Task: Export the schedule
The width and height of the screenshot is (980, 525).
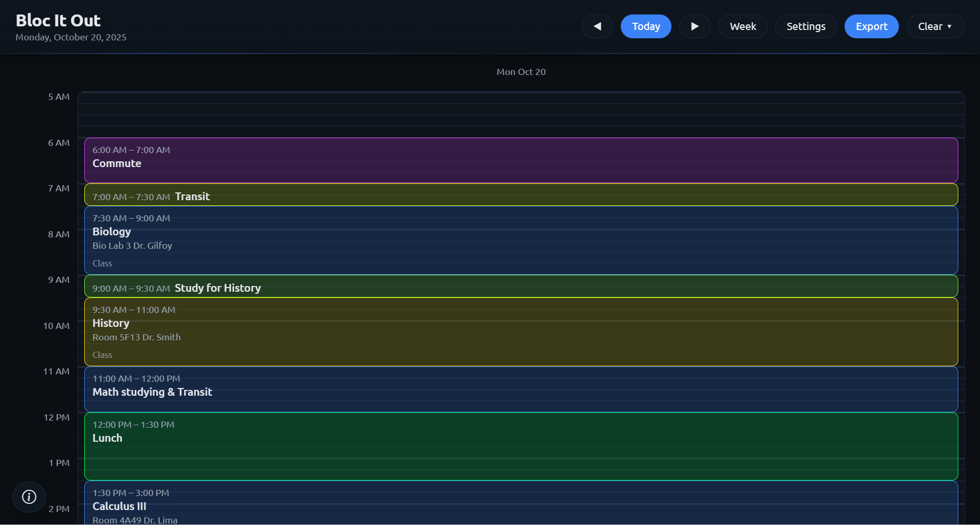Action: click(871, 26)
